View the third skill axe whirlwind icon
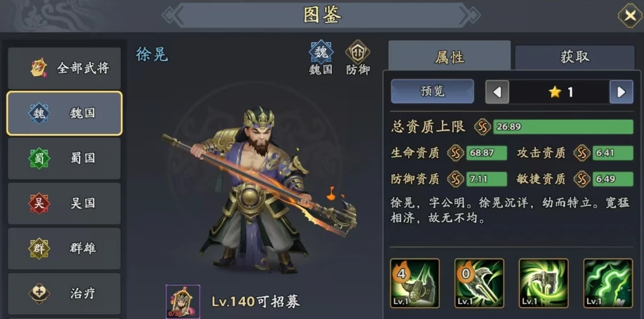Image resolution: width=644 pixels, height=319 pixels. [x=543, y=283]
